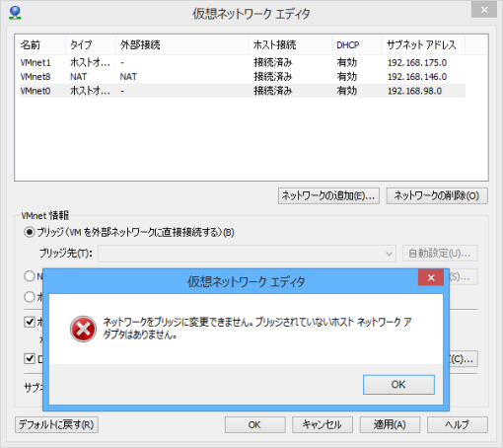The height and width of the screenshot is (448, 503).
Task: Click the 自動設定(U)... button
Action: point(440,254)
